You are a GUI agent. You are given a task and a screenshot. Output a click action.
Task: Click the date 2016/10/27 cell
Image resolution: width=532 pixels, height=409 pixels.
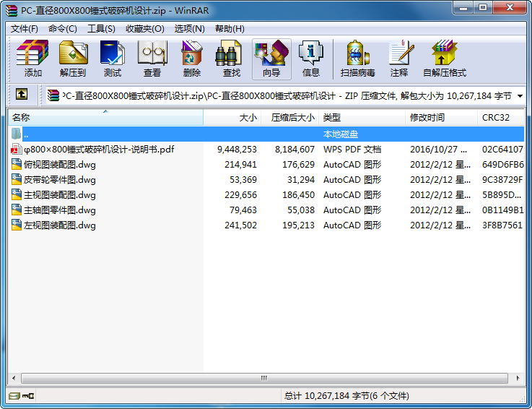pos(438,149)
